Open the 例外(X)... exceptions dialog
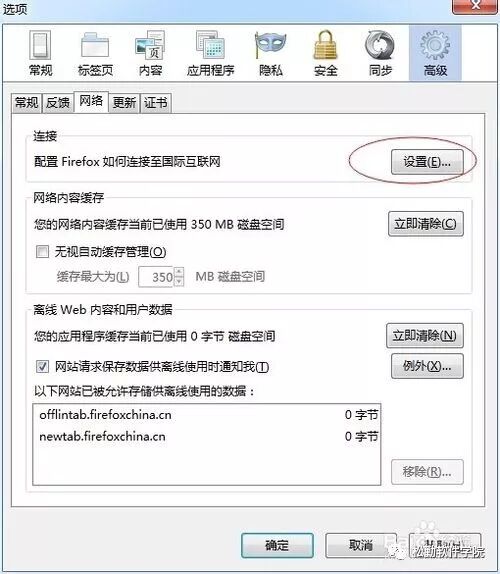 tap(427, 366)
